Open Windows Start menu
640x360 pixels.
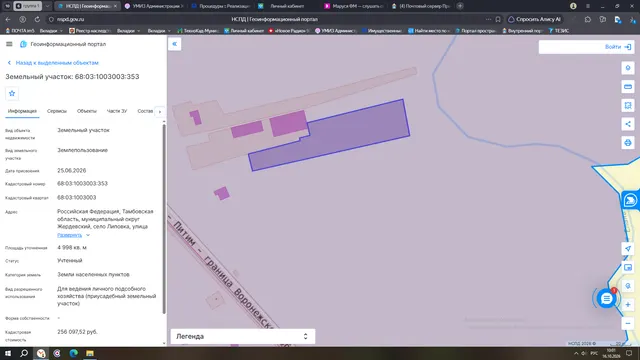pos(8,353)
